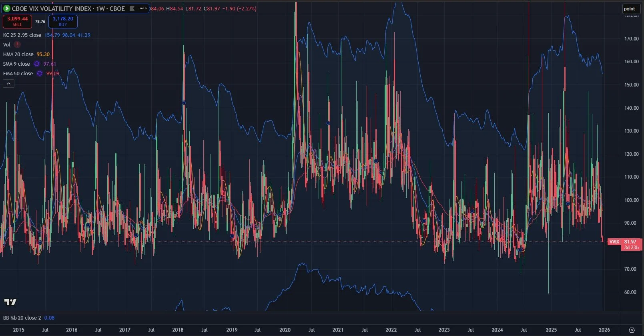The height and width of the screenshot is (336, 644).
Task: Collapse the indicator legend with the chevron
Action: 8,84
